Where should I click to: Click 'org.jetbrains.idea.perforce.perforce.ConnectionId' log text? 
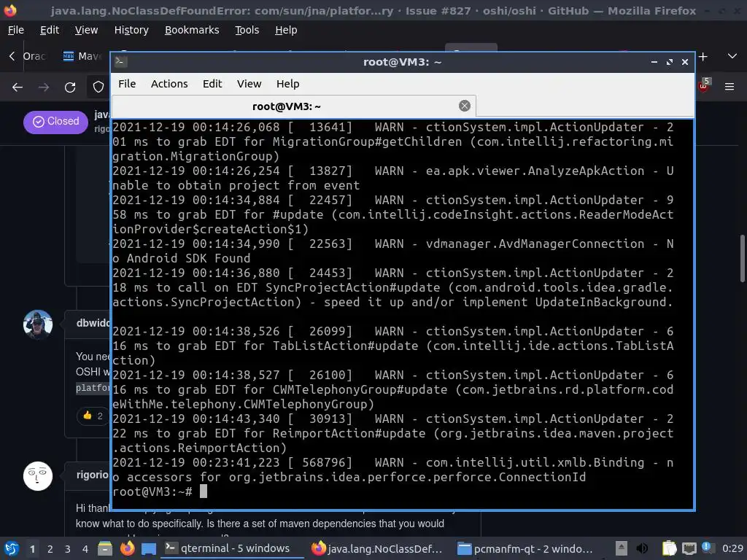point(407,477)
